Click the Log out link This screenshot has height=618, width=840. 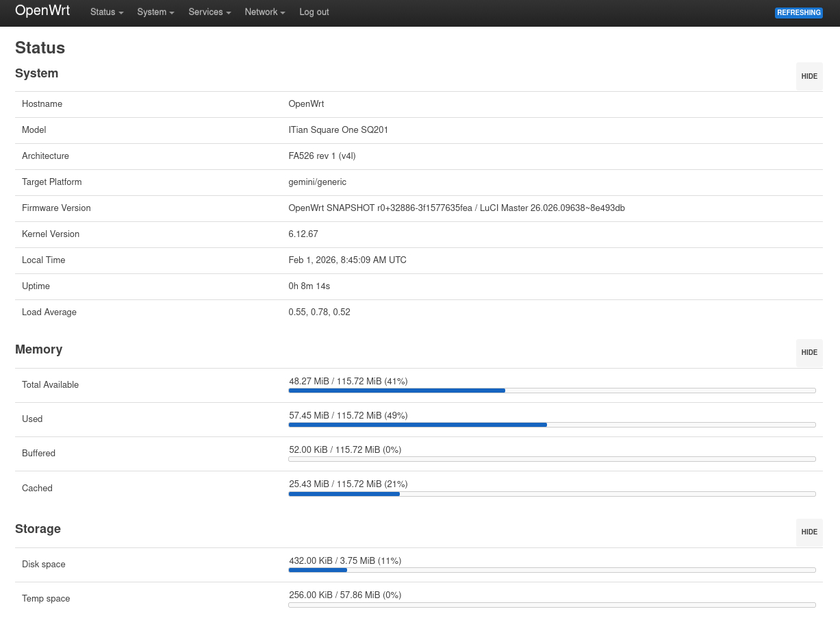pyautogui.click(x=314, y=12)
